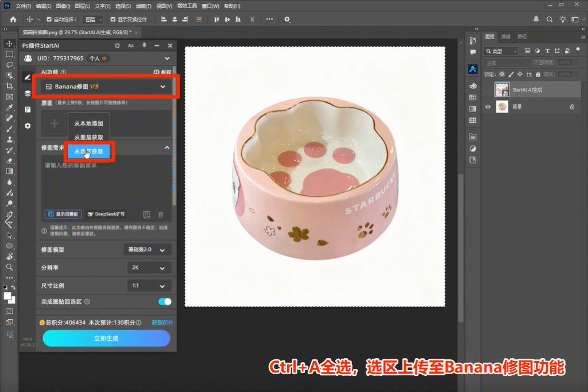Toggle lock transparent pixels

tap(502, 74)
